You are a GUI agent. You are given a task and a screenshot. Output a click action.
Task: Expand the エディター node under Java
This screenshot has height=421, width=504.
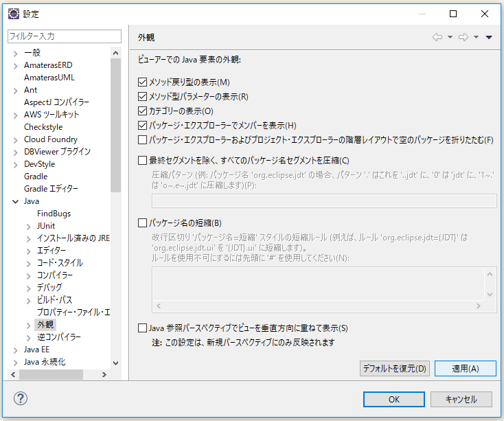click(29, 251)
